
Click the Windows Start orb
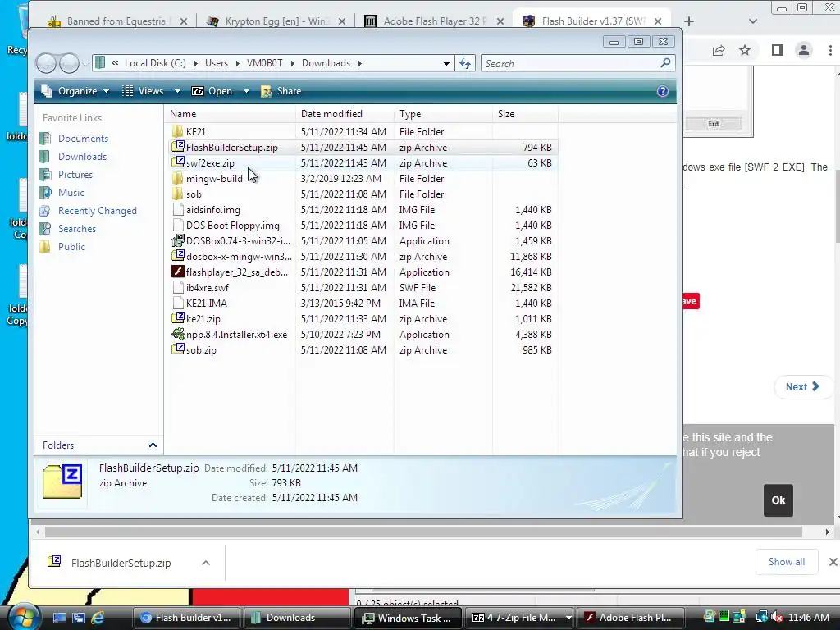(25, 617)
